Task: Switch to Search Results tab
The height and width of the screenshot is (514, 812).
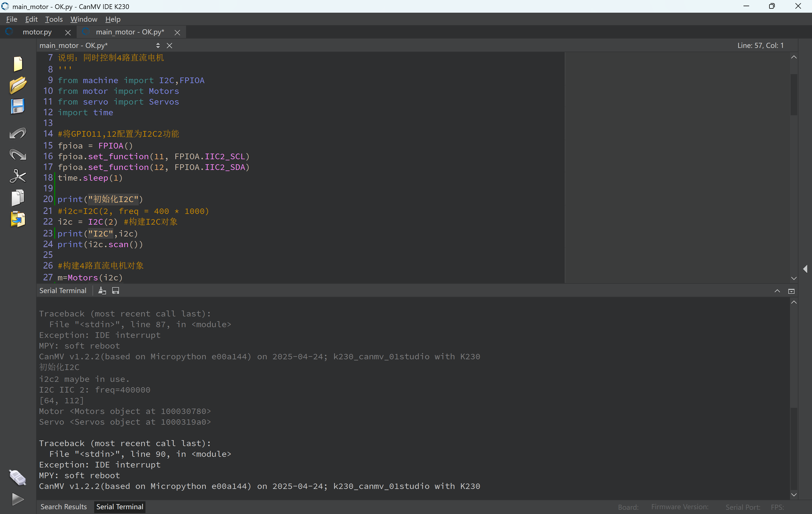Action: click(x=63, y=507)
